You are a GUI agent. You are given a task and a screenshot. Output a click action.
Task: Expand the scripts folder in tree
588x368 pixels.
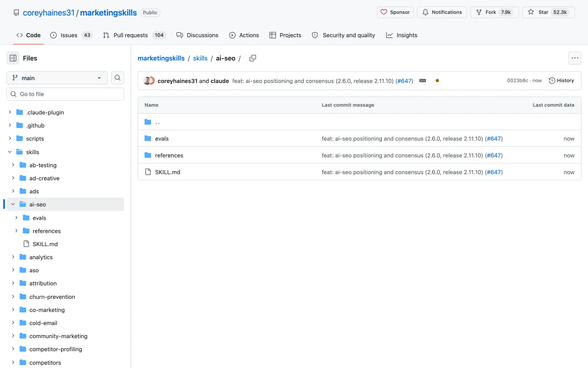(x=10, y=138)
